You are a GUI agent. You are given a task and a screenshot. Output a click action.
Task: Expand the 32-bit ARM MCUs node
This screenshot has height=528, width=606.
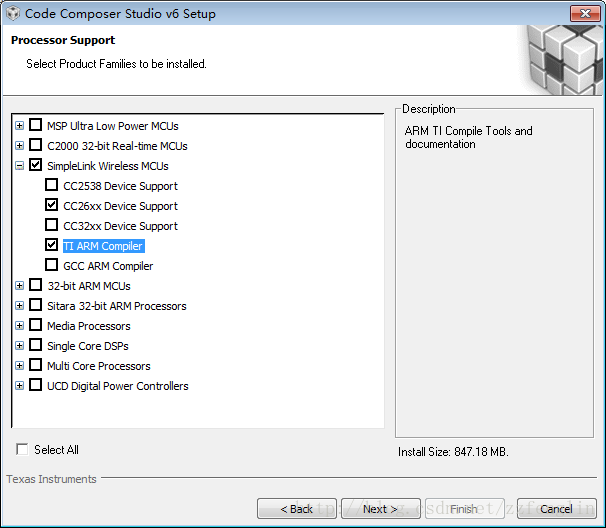tap(19, 286)
